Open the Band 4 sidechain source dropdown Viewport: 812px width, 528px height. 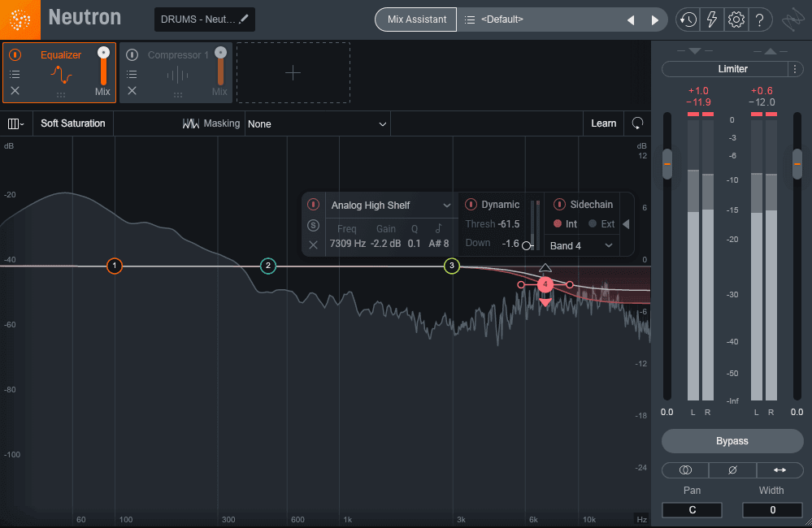click(581, 246)
